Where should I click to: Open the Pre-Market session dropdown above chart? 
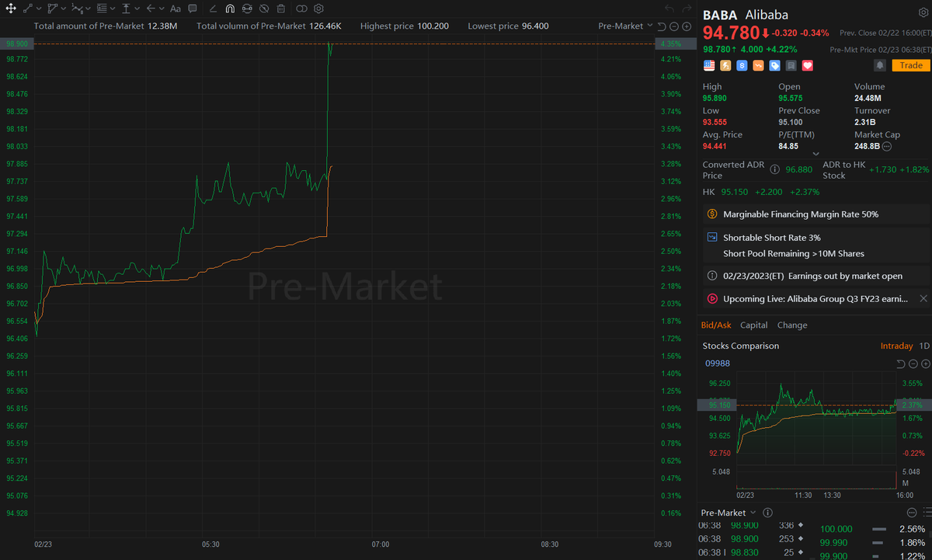[625, 26]
